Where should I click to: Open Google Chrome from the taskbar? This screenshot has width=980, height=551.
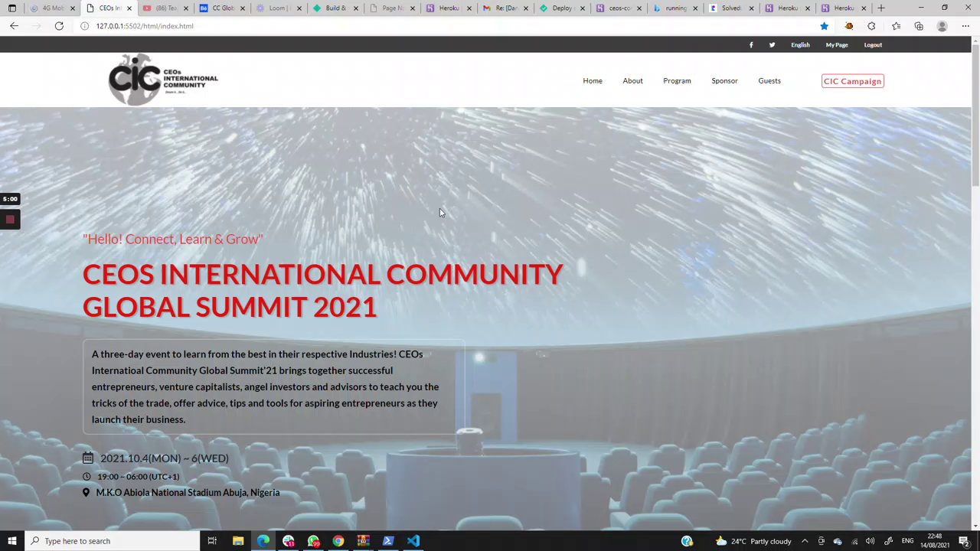tap(338, 541)
